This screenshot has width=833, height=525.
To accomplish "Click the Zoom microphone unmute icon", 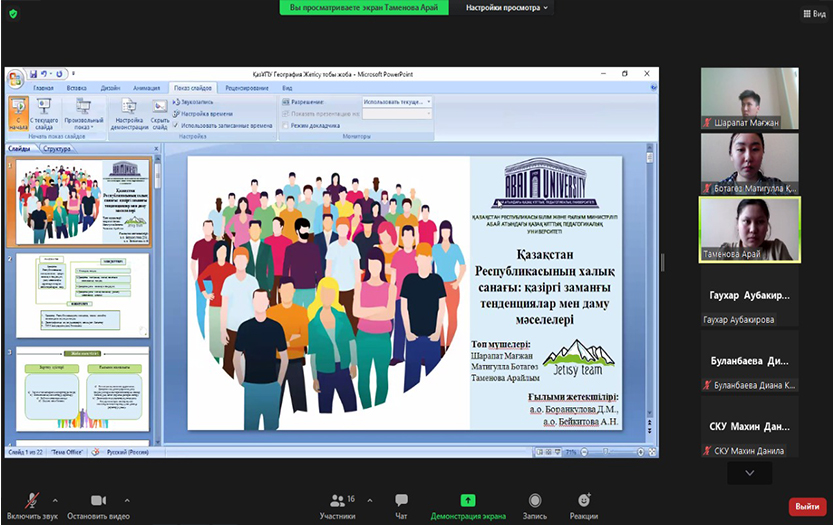I will pos(33,500).
